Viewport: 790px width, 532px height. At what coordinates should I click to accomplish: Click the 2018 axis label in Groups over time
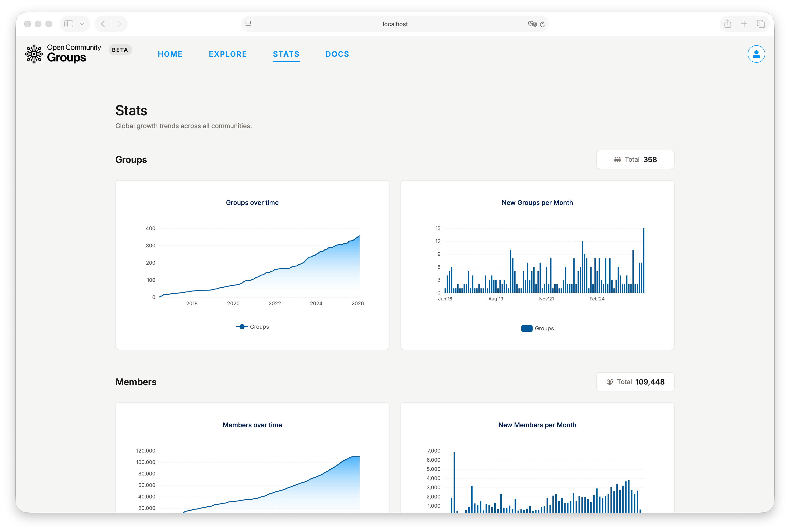click(192, 303)
